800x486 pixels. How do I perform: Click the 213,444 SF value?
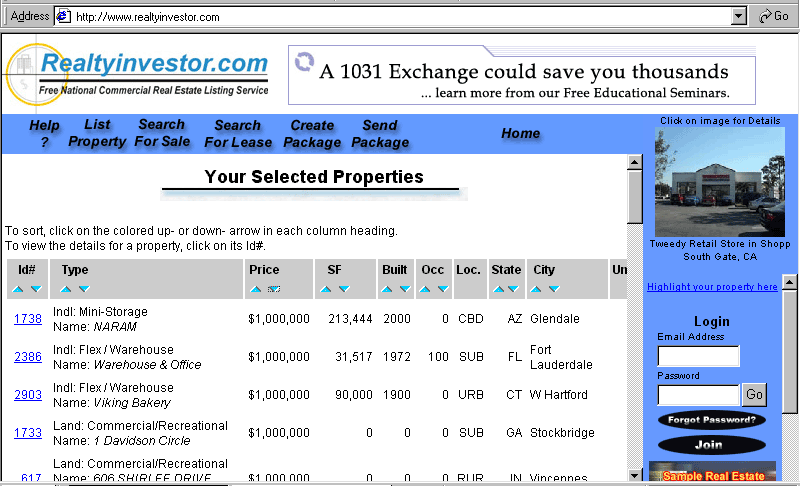pos(350,319)
